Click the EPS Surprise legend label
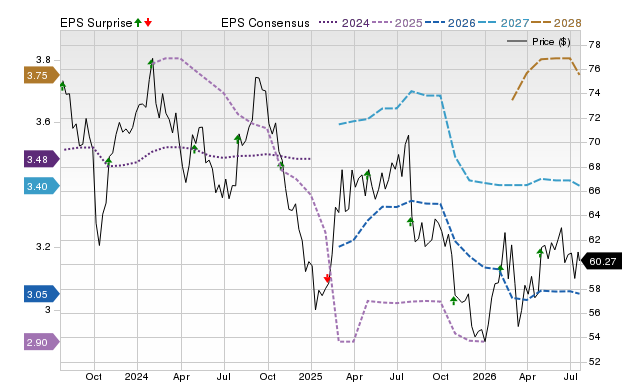640x382 pixels. (96, 23)
